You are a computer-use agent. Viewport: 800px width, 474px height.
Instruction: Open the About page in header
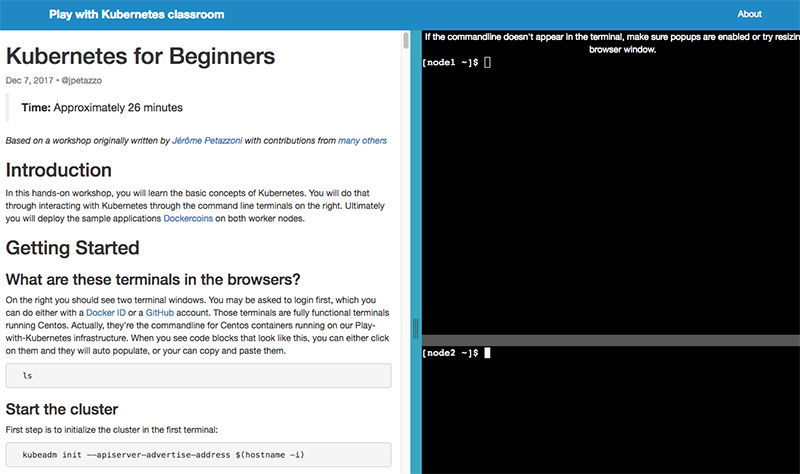(x=749, y=14)
